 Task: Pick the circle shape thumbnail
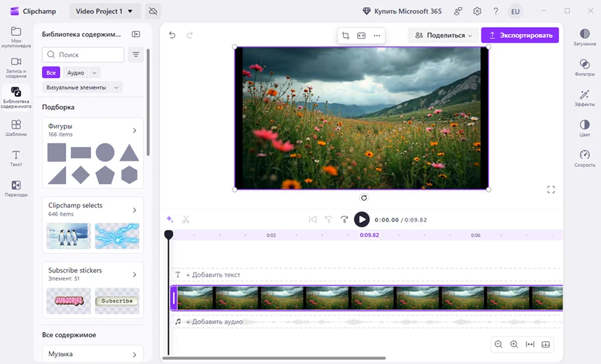(105, 152)
